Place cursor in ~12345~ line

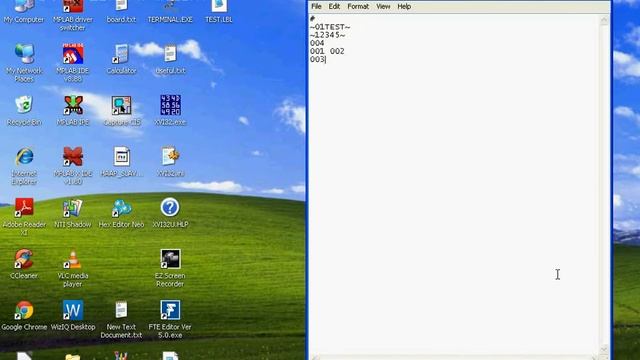(327, 35)
